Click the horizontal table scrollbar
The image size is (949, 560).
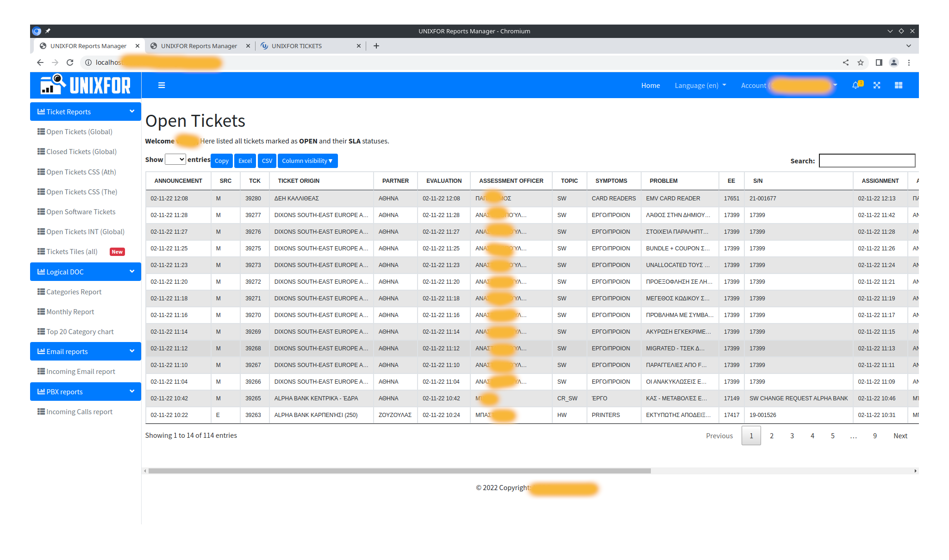point(399,471)
